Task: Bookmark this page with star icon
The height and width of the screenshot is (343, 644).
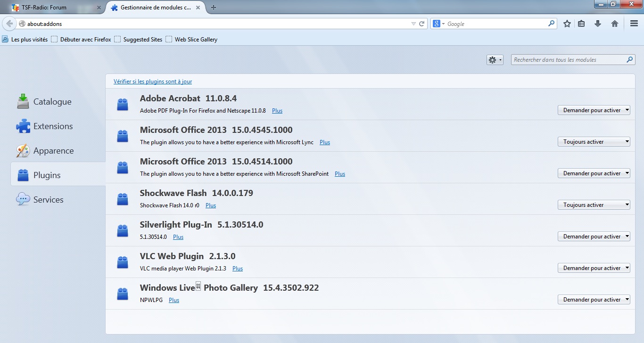Action: 567,24
